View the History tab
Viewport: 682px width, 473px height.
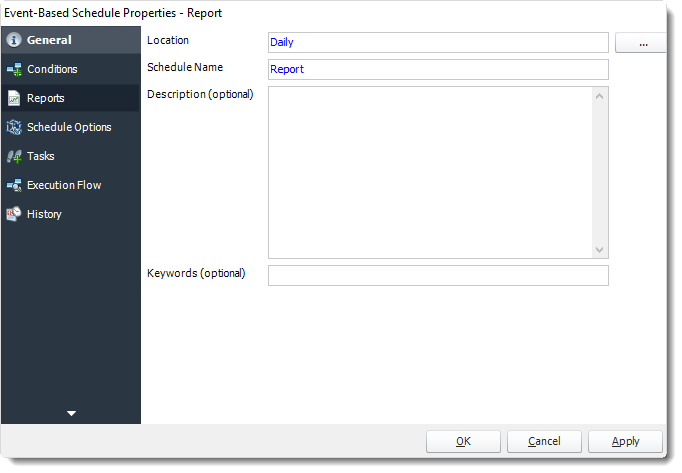coord(71,214)
